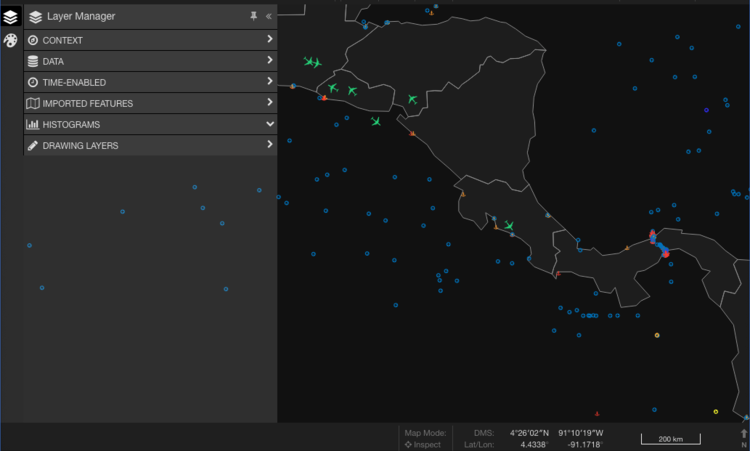Toggle the Inspect map mode

click(x=423, y=444)
